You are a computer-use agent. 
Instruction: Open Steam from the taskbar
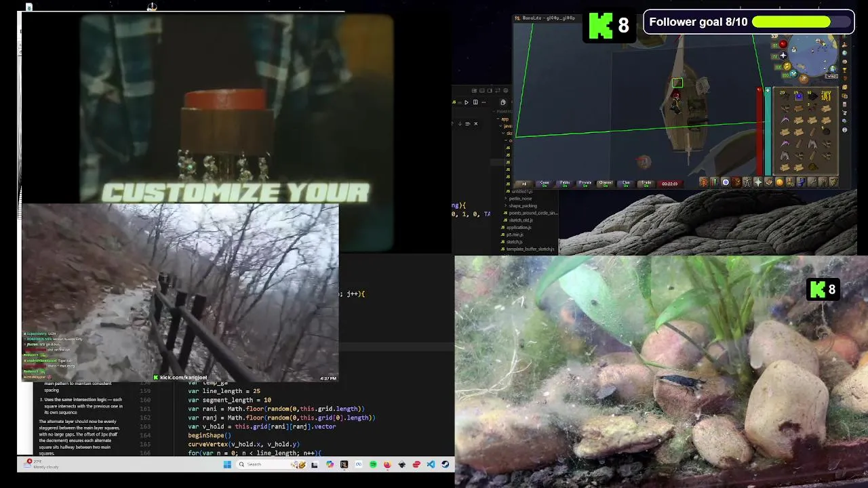446,464
